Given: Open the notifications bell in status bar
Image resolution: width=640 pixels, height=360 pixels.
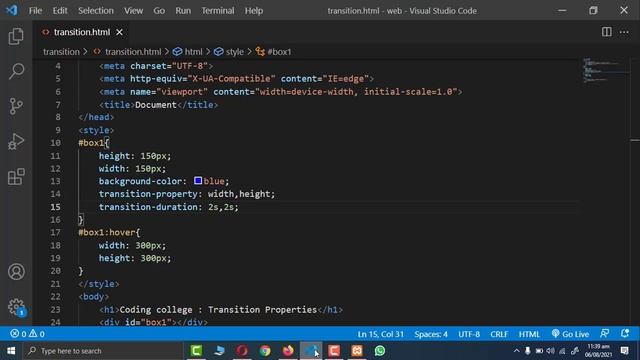Looking at the screenshot, I should click(x=625, y=333).
